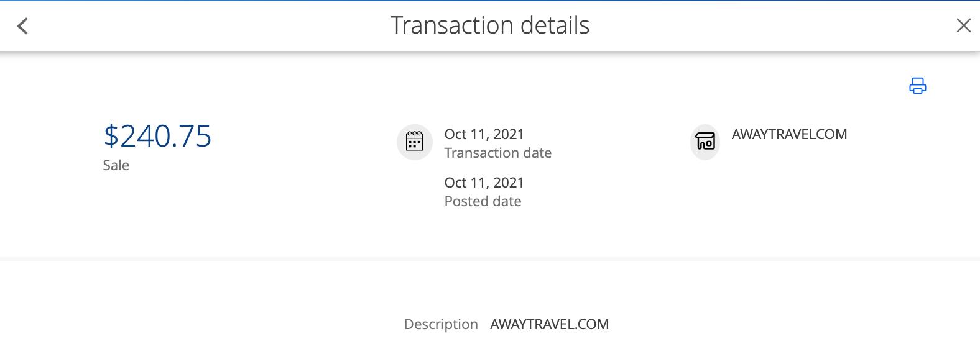Screen dimensions: 980x344
Task: Click blank header space left of the title
Action: [x=205, y=26]
